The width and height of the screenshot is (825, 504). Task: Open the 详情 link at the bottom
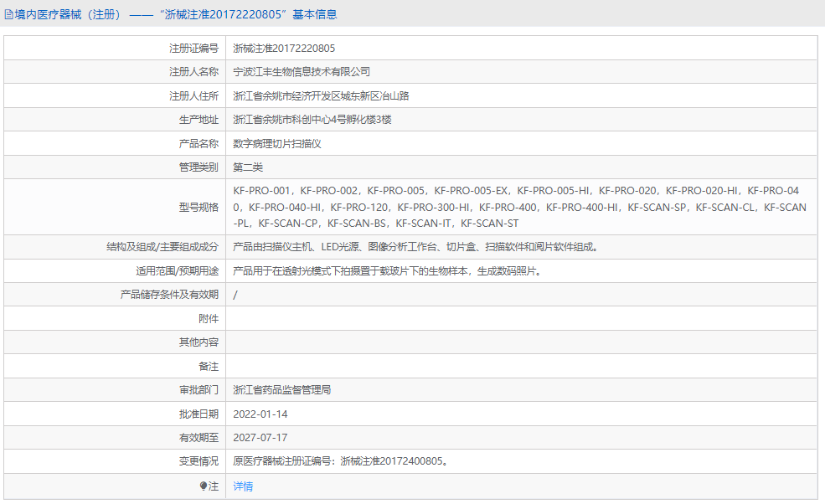pos(242,486)
